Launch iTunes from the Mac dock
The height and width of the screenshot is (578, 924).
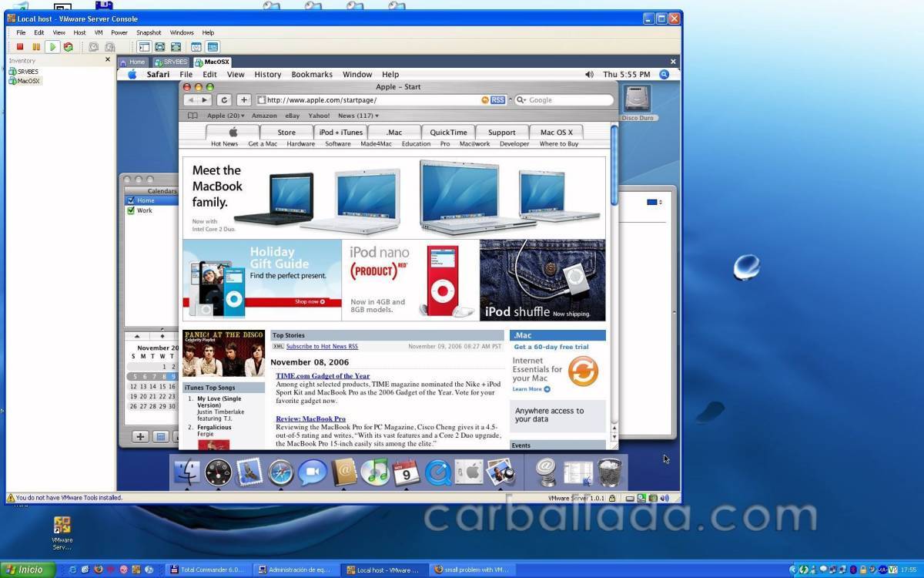click(x=375, y=472)
